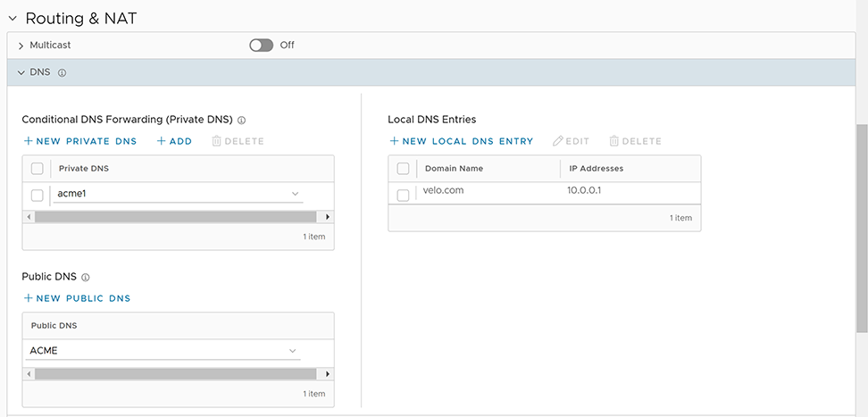Image resolution: width=868 pixels, height=417 pixels.
Task: Expand the Multicast section
Action: click(21, 46)
